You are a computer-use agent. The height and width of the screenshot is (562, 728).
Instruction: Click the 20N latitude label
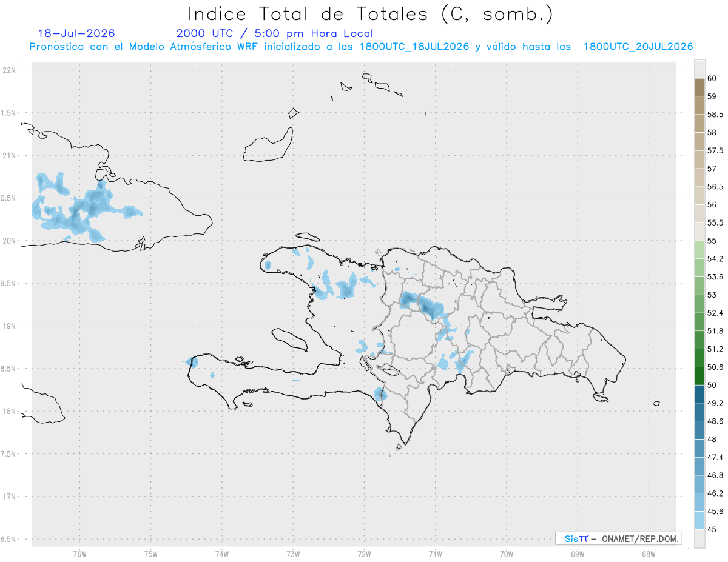pos(10,241)
